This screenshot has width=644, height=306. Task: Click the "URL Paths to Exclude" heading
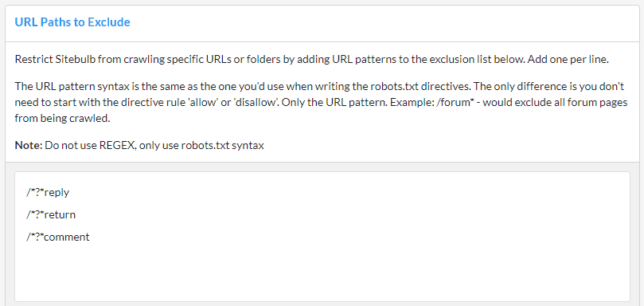(72, 22)
